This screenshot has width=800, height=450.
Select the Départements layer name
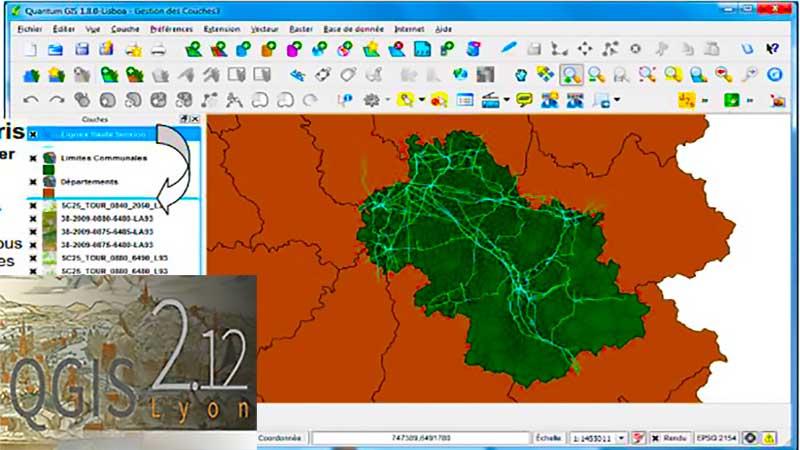pyautogui.click(x=89, y=182)
